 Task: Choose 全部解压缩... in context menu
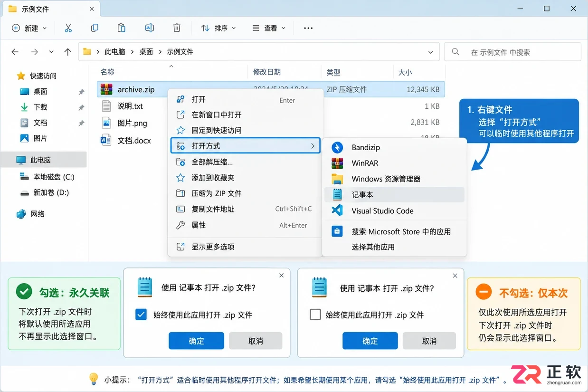pos(246,162)
